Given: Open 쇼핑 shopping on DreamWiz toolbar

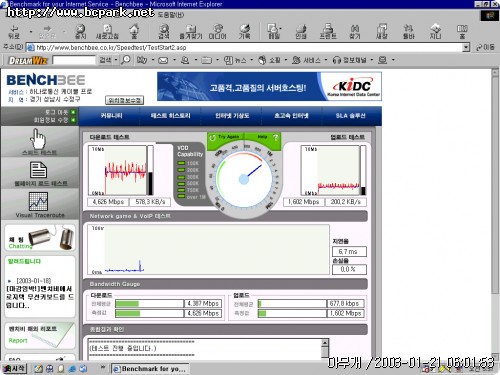Looking at the screenshot, I should (x=269, y=60).
